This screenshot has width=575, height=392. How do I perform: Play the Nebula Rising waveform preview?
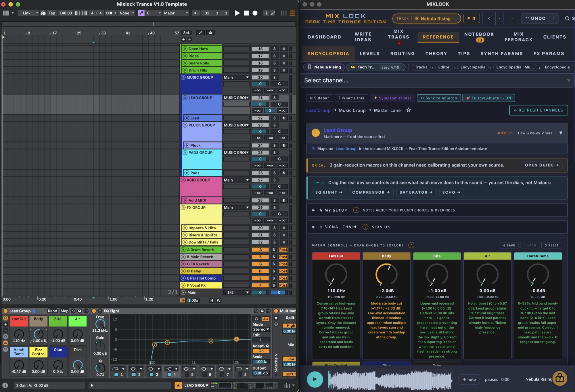[x=315, y=379]
